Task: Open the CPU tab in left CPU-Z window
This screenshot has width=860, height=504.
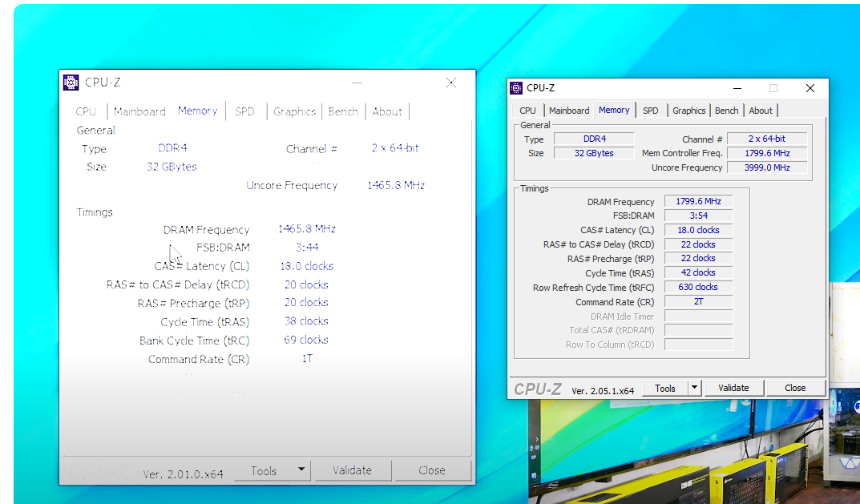Action: coord(86,111)
